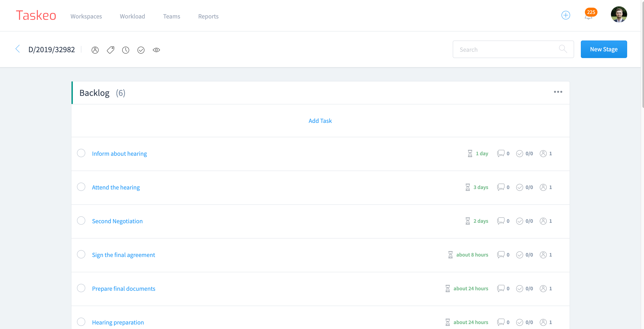Click the Add Task link in Backlog

320,120
